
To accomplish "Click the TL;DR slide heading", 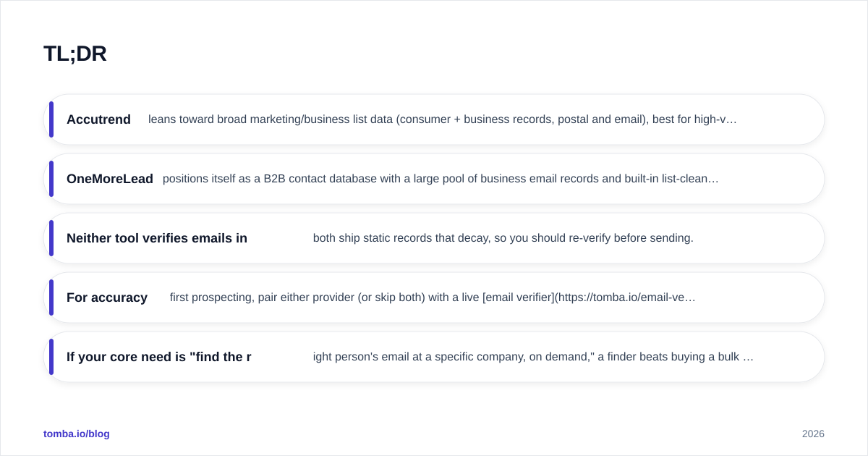I will pos(75,54).
